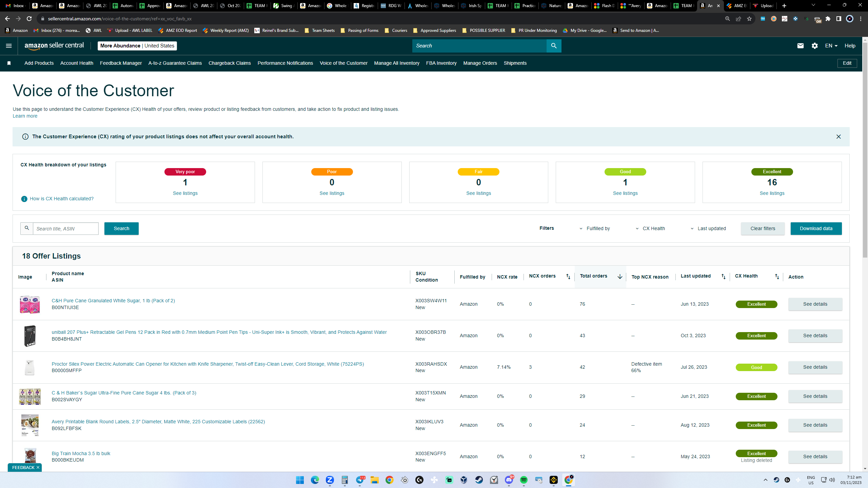Click Download data button
The height and width of the screenshot is (488, 868).
point(816,228)
